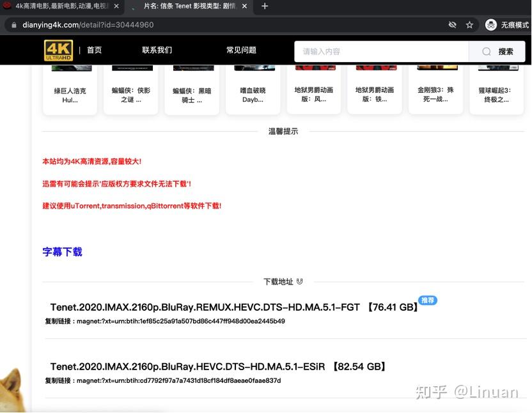Close the 4k高清电影 browser tab
532x413 pixels.
tap(116, 6)
